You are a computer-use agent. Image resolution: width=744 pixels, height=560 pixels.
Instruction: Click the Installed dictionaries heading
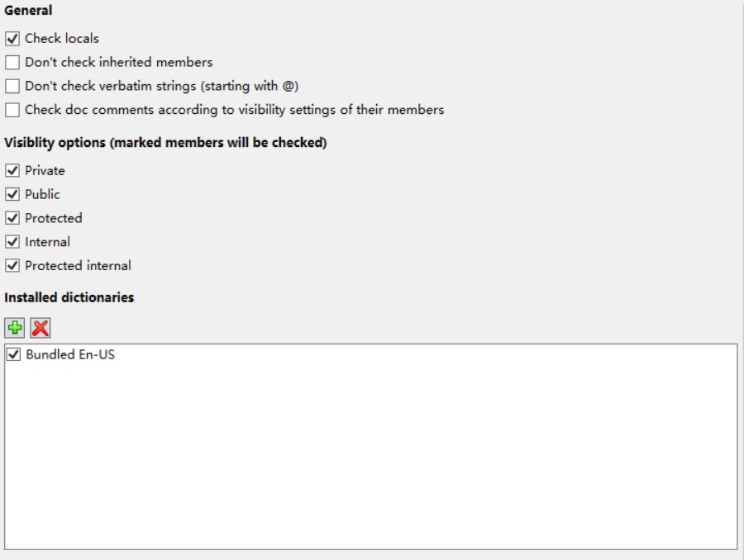[69, 297]
